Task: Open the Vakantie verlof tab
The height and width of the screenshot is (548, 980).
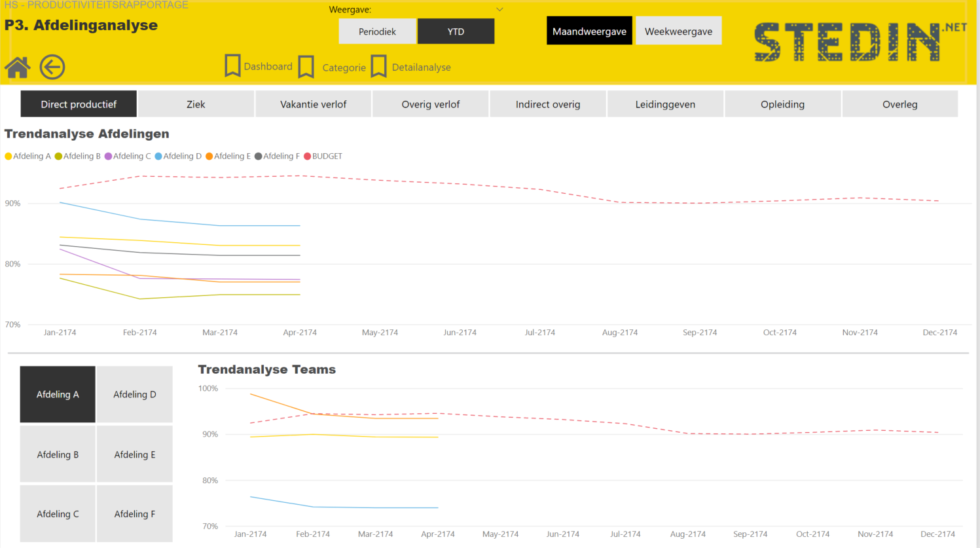Action: tap(313, 104)
